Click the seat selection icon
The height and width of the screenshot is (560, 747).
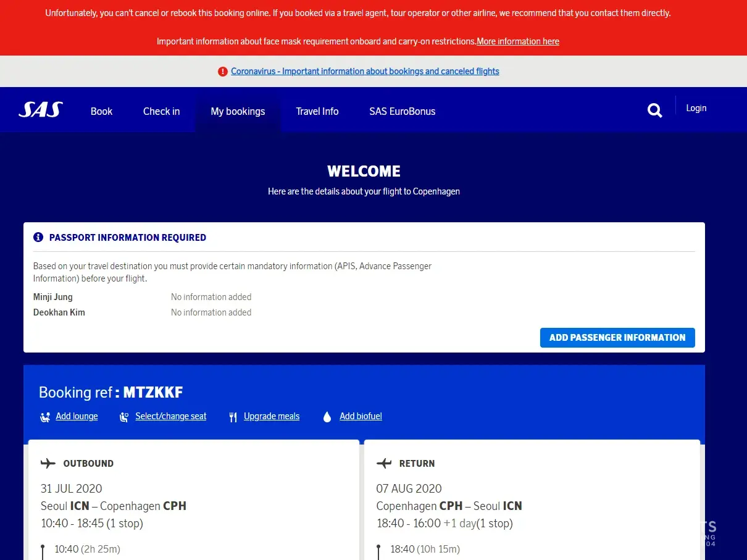(x=124, y=417)
